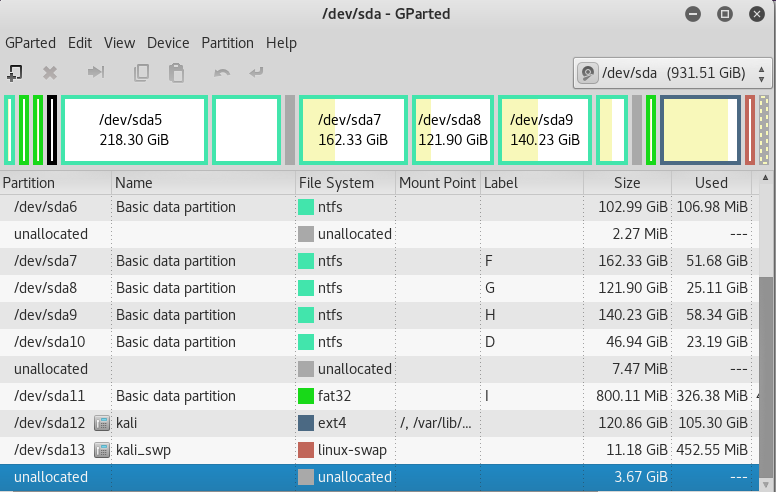Open the GParted menu
This screenshot has height=492, width=776.
click(x=31, y=43)
